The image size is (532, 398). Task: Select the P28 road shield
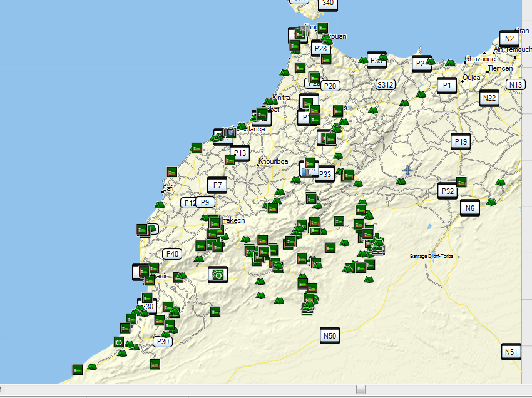coord(320,49)
